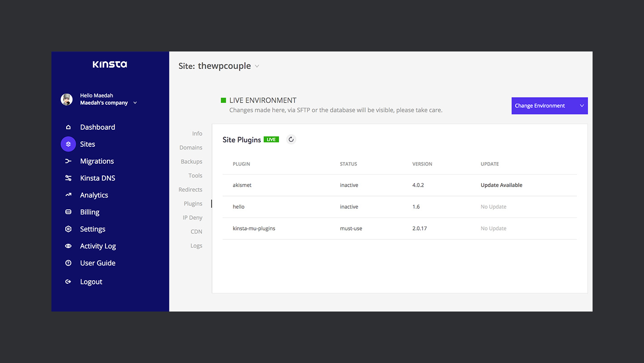Click the Maedah user avatar
This screenshot has width=644, height=363.
click(x=67, y=99)
